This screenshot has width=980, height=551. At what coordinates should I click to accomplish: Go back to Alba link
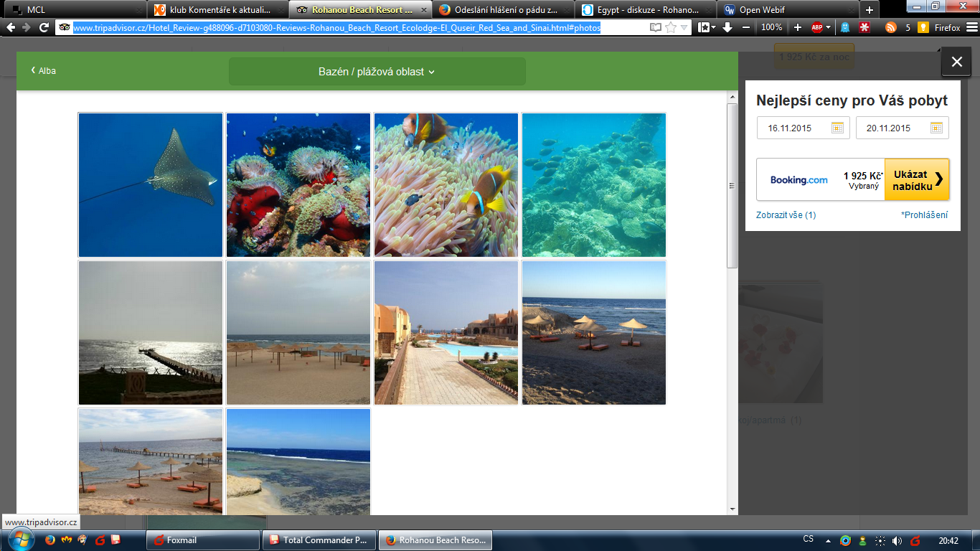43,71
